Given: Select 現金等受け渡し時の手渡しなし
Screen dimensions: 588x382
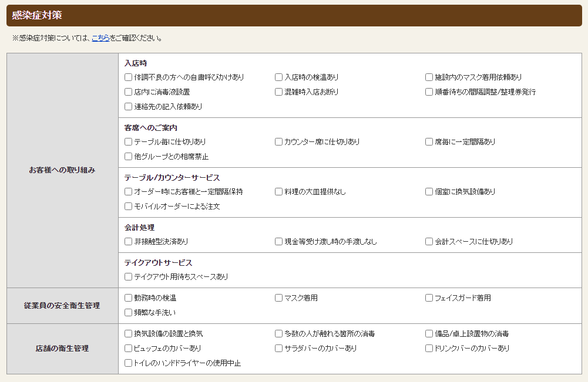Looking at the screenshot, I should pyautogui.click(x=278, y=241).
